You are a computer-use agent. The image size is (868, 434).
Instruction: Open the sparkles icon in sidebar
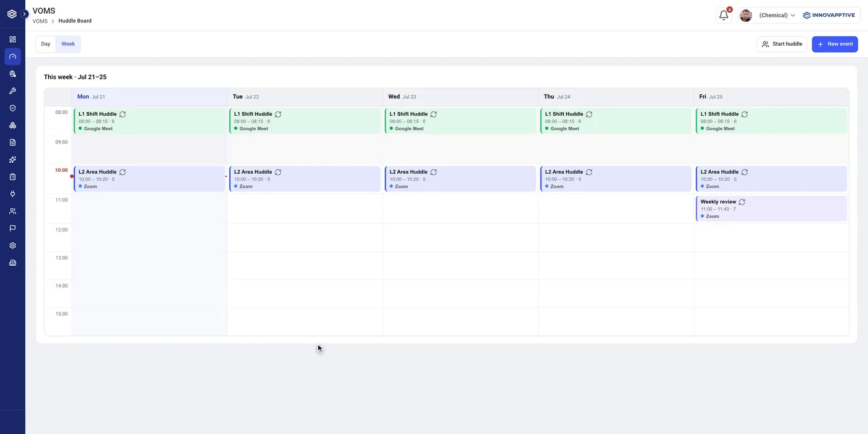13,160
